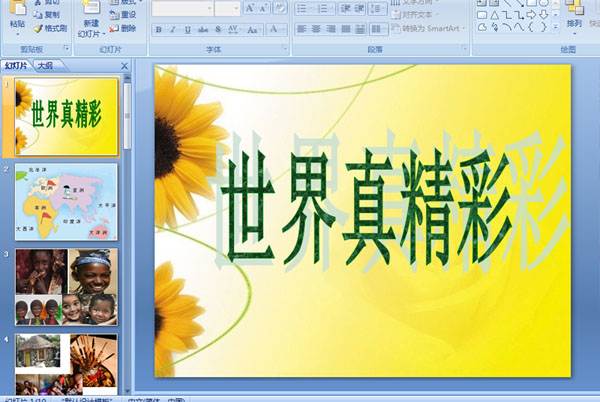The image size is (600, 402).
Task: Select the curve shape
Action: click(x=519, y=27)
